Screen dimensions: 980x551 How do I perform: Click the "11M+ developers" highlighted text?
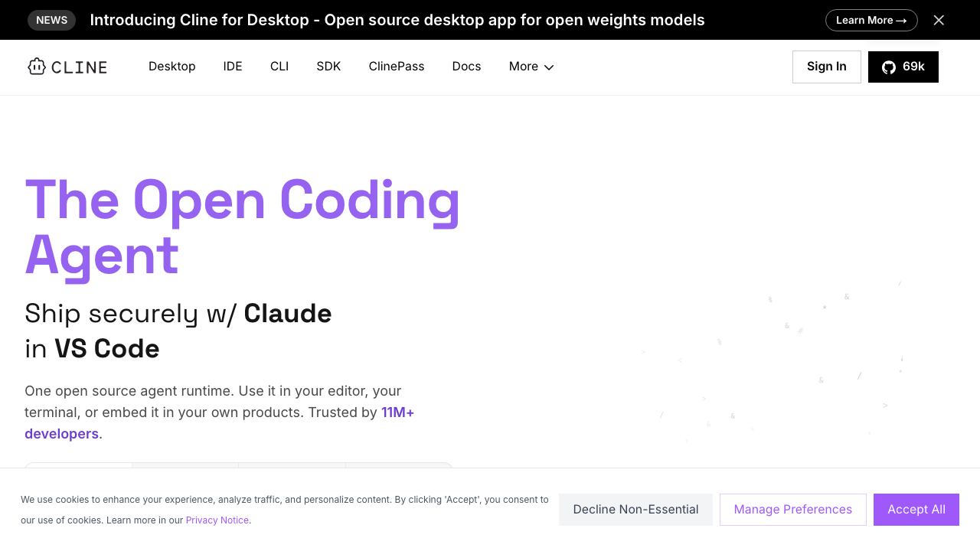(220, 423)
